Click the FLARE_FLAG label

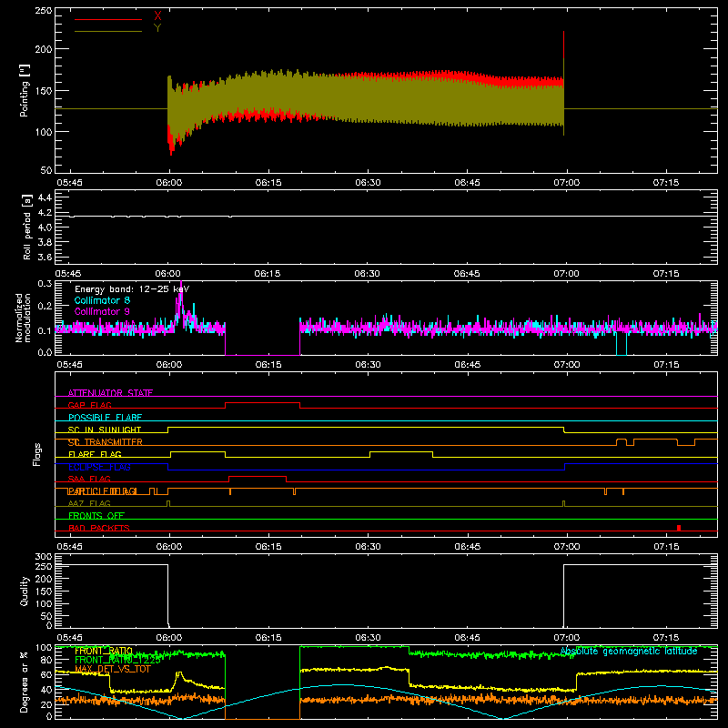[x=95, y=454]
